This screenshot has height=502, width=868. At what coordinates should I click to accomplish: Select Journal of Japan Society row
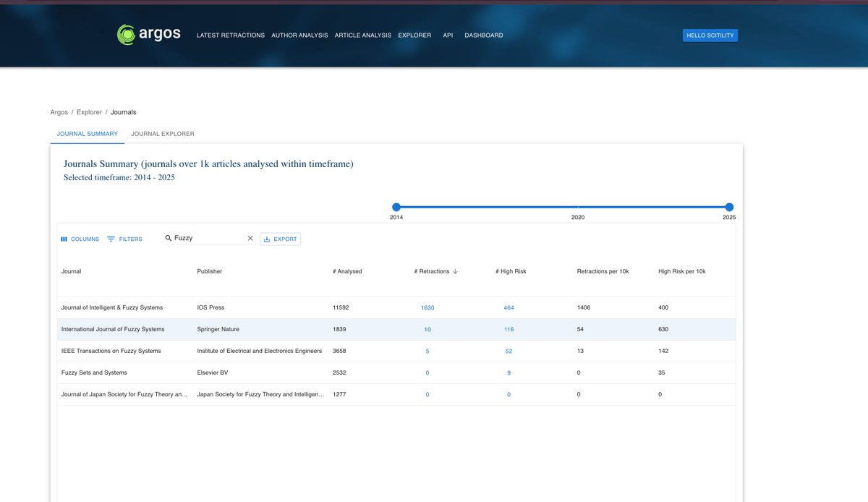tap(396, 394)
